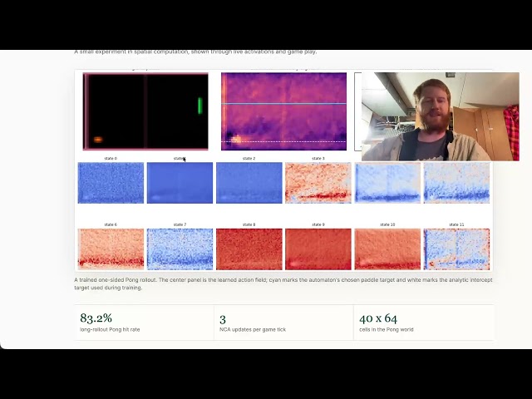Screen dimensions: 532x399
Task: Click "long-rollout Pong hit rate" label
Action: tap(110, 329)
